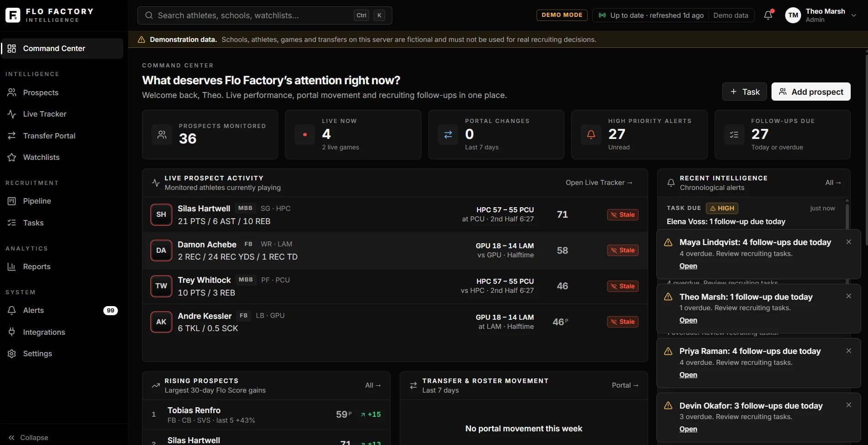Click Stale badge on Silas Hartwell row
This screenshot has height=445, width=868.
pyautogui.click(x=623, y=215)
